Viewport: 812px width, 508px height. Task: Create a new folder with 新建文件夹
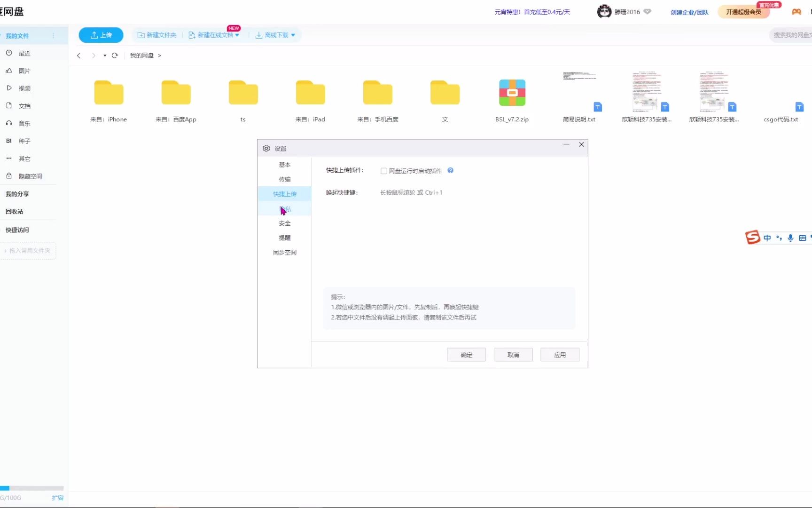pos(157,35)
